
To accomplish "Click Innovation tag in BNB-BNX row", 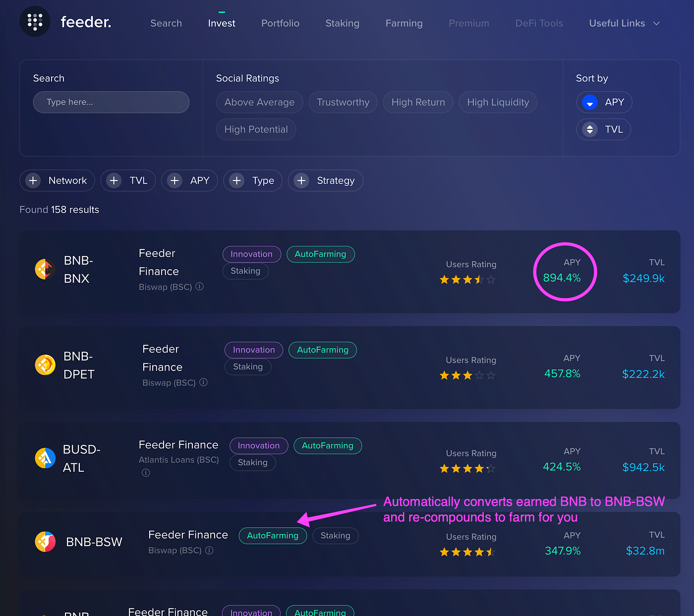I will click(252, 254).
